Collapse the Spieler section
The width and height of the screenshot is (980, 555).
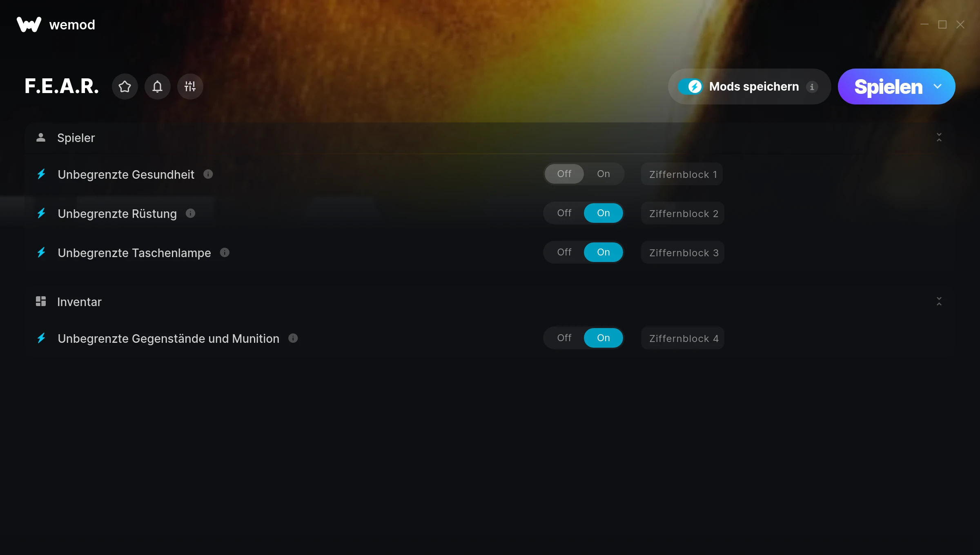[x=939, y=138]
